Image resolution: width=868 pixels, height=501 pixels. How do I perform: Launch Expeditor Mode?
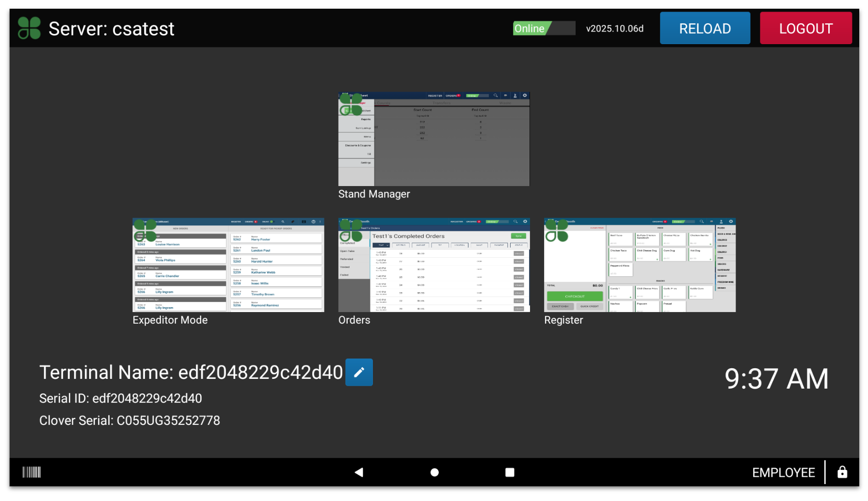click(228, 265)
